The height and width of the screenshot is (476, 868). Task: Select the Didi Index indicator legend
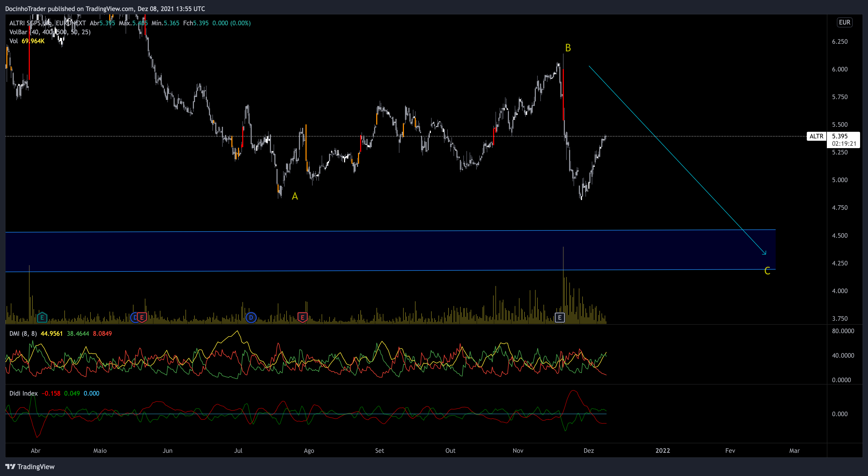tap(23, 393)
